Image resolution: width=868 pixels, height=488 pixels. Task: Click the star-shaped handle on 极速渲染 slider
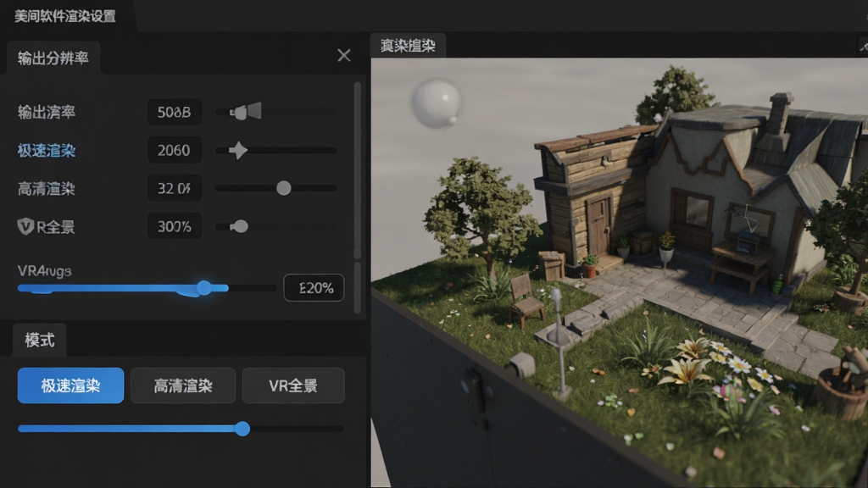[x=238, y=150]
